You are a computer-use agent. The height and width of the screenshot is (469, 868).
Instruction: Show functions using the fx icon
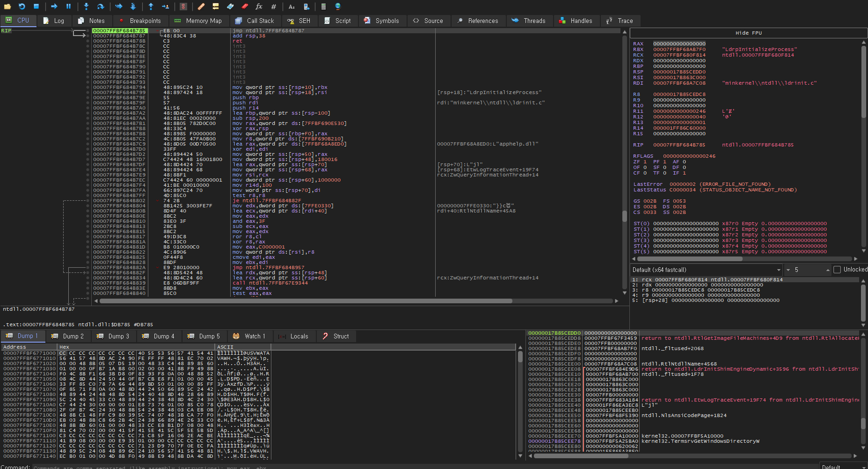(259, 7)
